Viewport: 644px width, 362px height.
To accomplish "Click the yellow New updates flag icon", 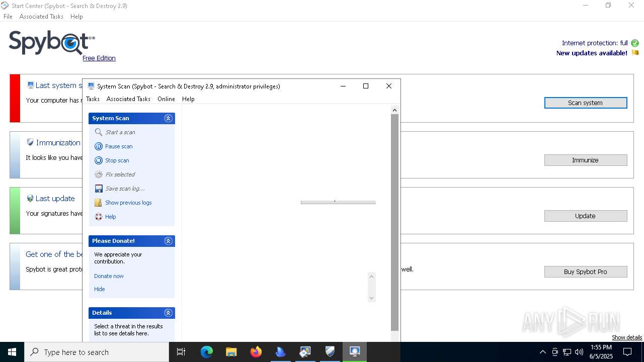I will coord(635,53).
